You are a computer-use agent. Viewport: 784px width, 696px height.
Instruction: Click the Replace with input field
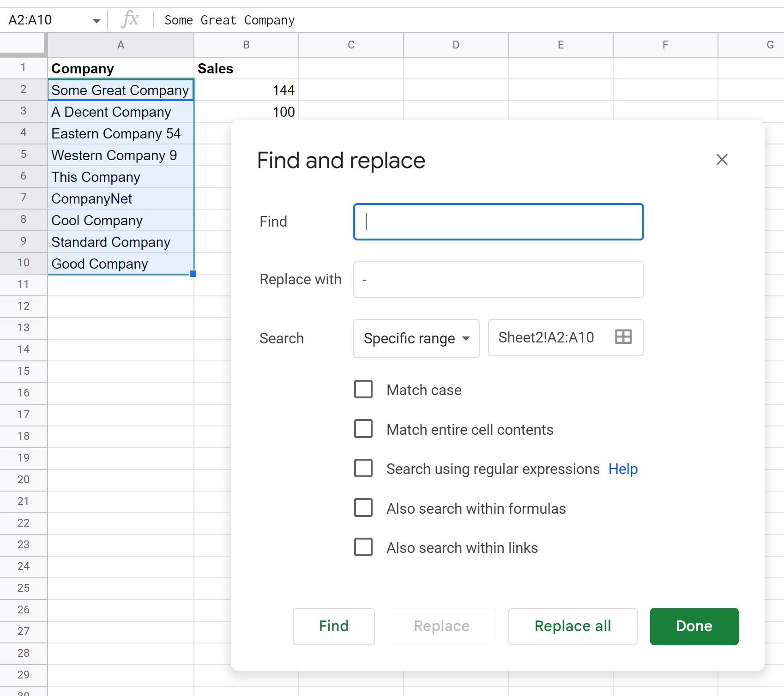[x=498, y=280]
